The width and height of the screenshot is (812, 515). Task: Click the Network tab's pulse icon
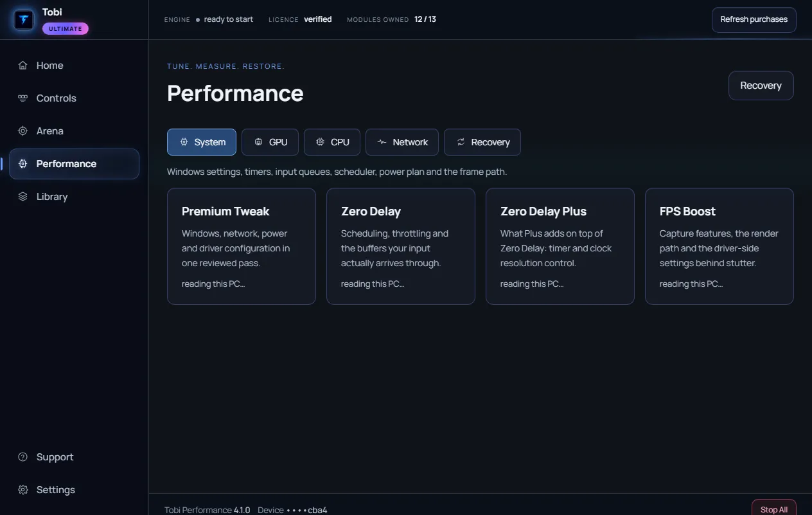382,142
